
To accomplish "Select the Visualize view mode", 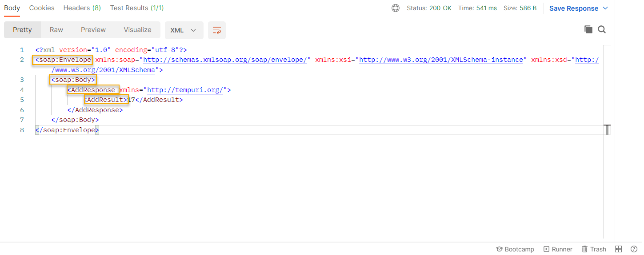I will pyautogui.click(x=137, y=30).
